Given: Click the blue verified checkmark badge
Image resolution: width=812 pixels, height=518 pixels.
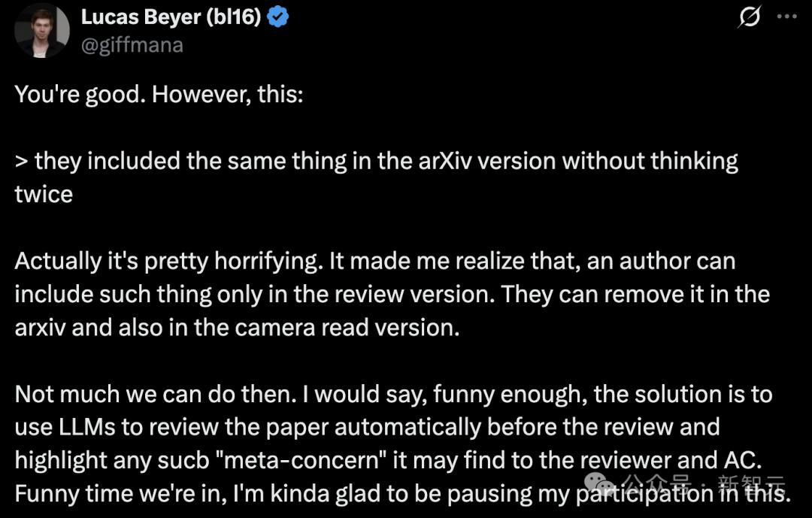Looking at the screenshot, I should 278,17.
